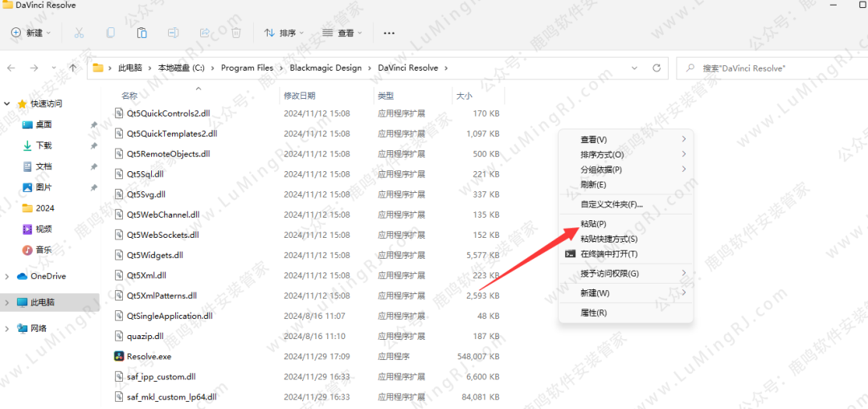Select the quazip.dll file
Screen dimensions: 868x409
145,336
